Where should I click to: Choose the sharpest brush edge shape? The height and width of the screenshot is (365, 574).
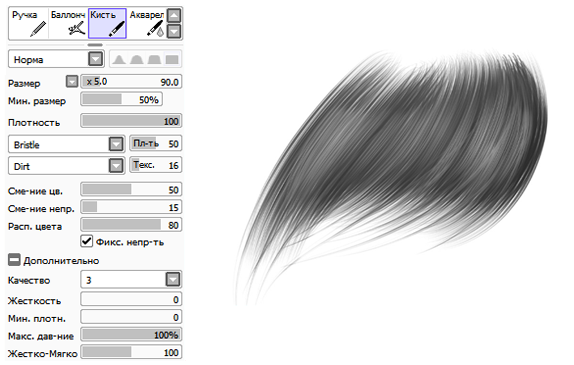119,59
